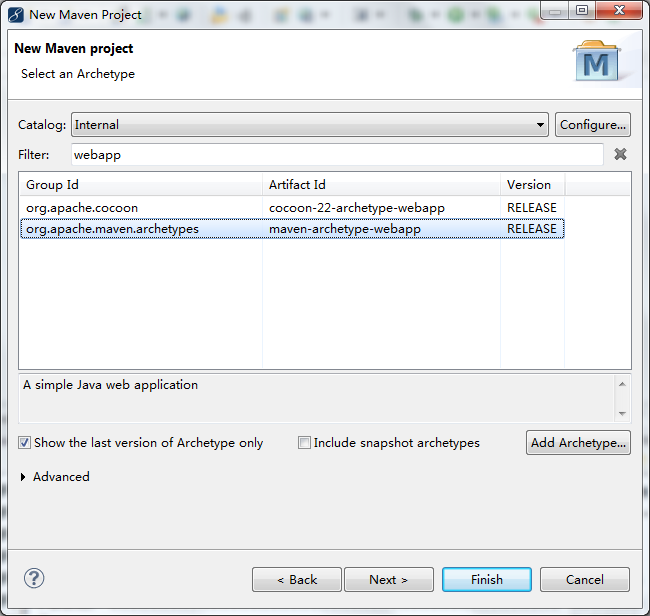
Task: Expand the Advanced section
Action: [23, 477]
